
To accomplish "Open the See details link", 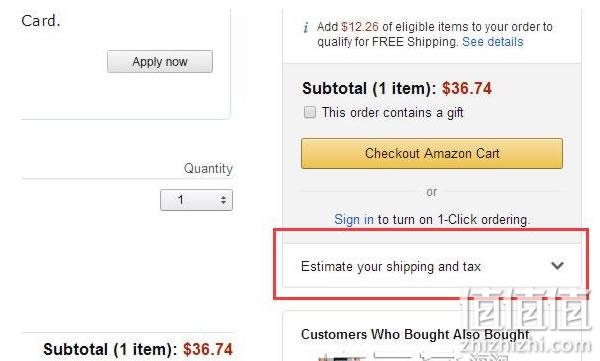I will click(492, 42).
